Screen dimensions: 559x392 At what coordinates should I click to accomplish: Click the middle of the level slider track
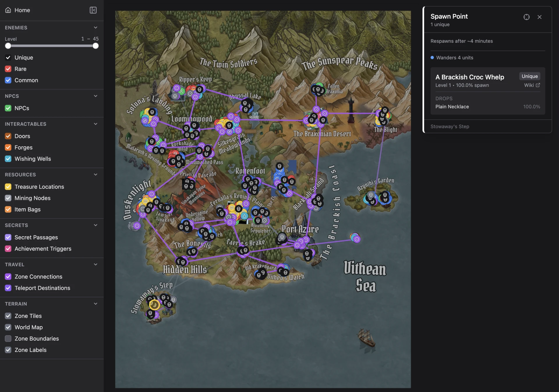52,46
